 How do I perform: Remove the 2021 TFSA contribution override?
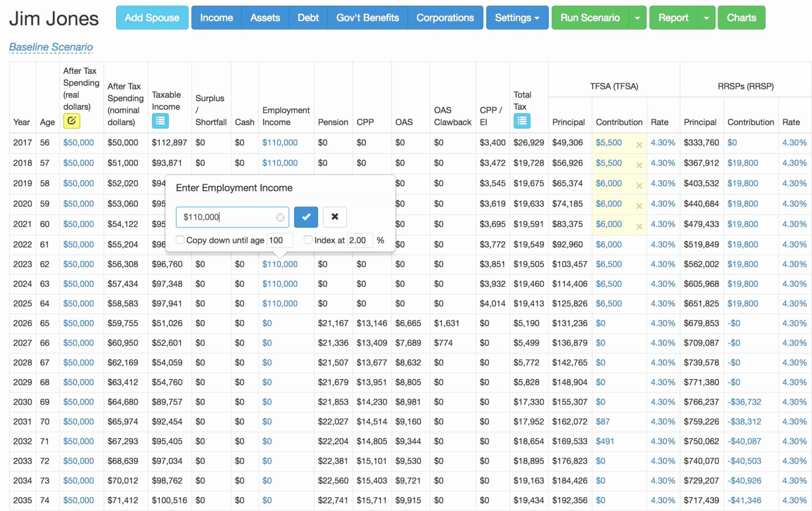(x=639, y=227)
